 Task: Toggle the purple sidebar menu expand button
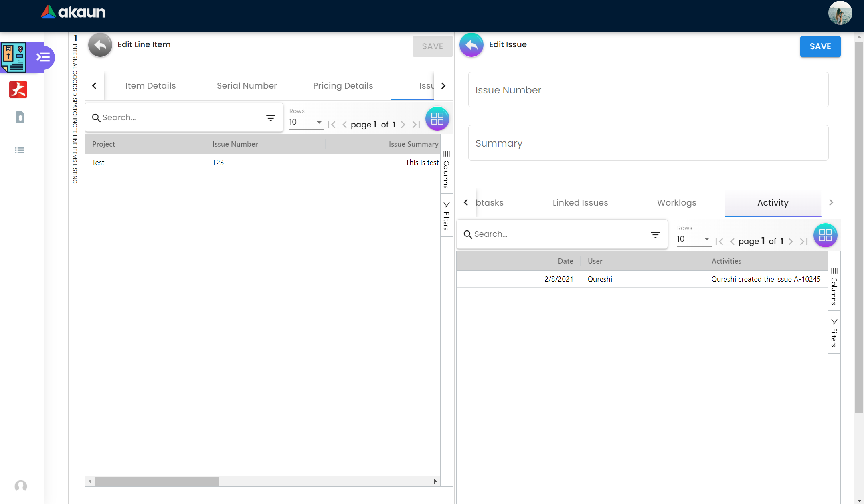[x=43, y=57]
